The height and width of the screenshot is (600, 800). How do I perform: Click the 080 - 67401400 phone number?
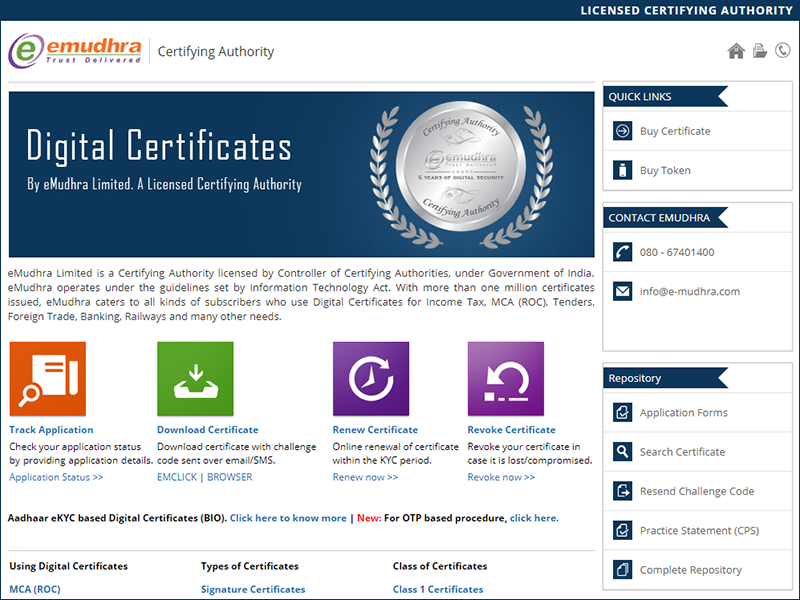click(677, 252)
